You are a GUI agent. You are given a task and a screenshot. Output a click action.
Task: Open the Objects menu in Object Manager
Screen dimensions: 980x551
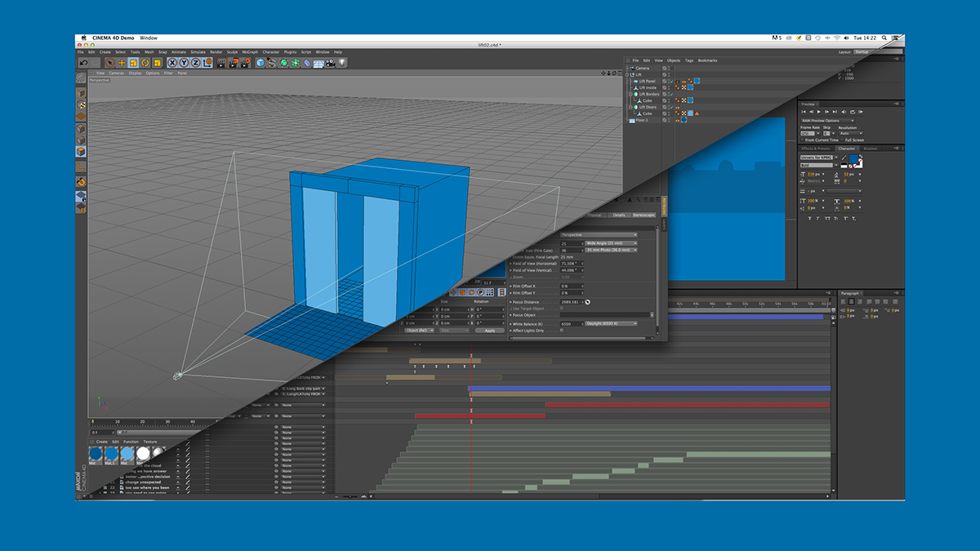click(x=674, y=60)
